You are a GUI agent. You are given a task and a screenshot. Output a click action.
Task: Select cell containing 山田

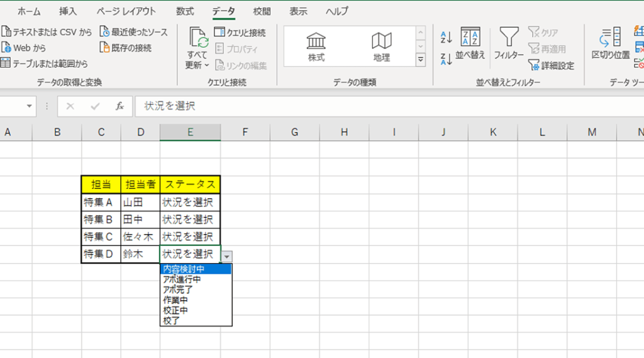click(x=140, y=202)
